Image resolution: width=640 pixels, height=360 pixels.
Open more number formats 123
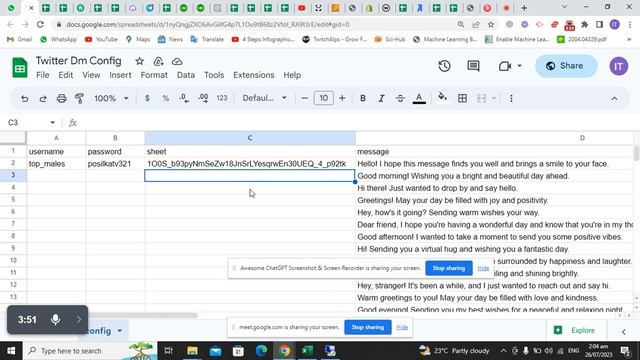222,98
